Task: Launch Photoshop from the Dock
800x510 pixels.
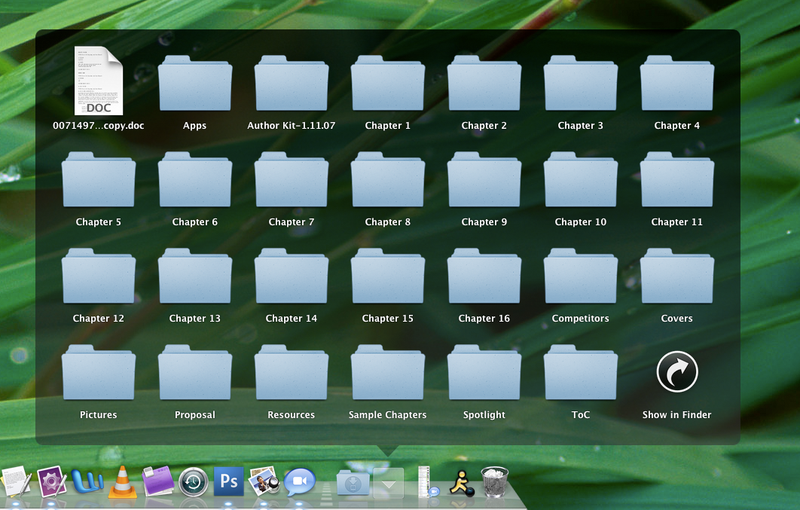Action: (x=229, y=481)
